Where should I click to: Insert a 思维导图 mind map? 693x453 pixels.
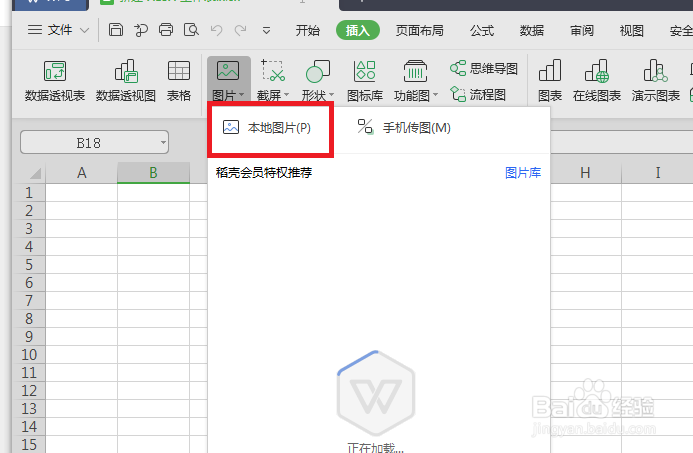[484, 69]
